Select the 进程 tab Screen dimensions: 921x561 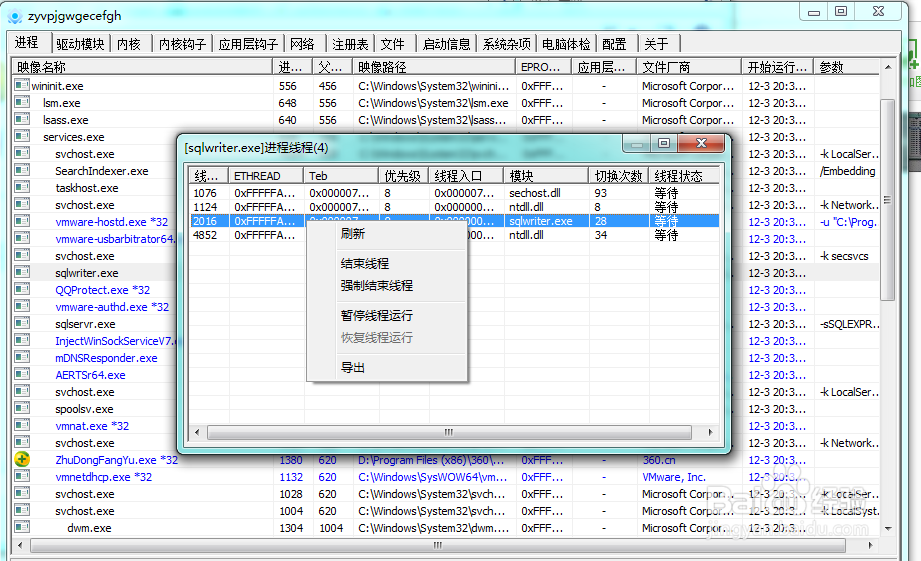(x=28, y=42)
